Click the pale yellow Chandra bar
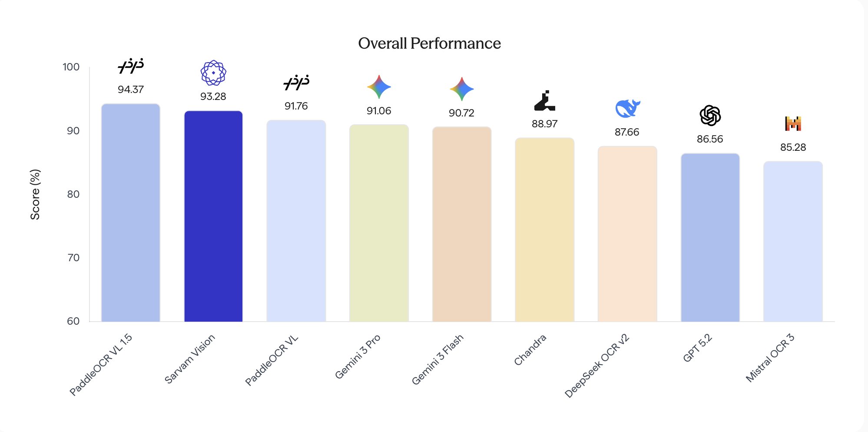The height and width of the screenshot is (432, 868). [x=544, y=230]
